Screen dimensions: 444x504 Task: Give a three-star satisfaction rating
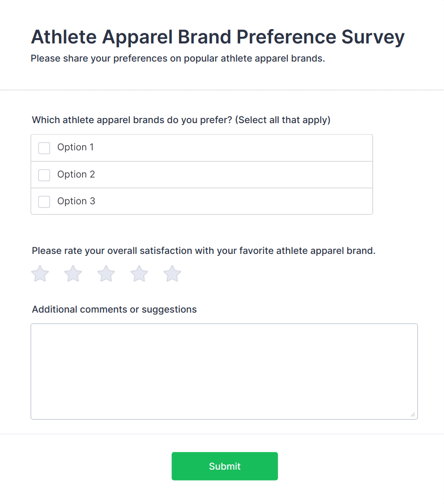click(x=106, y=274)
